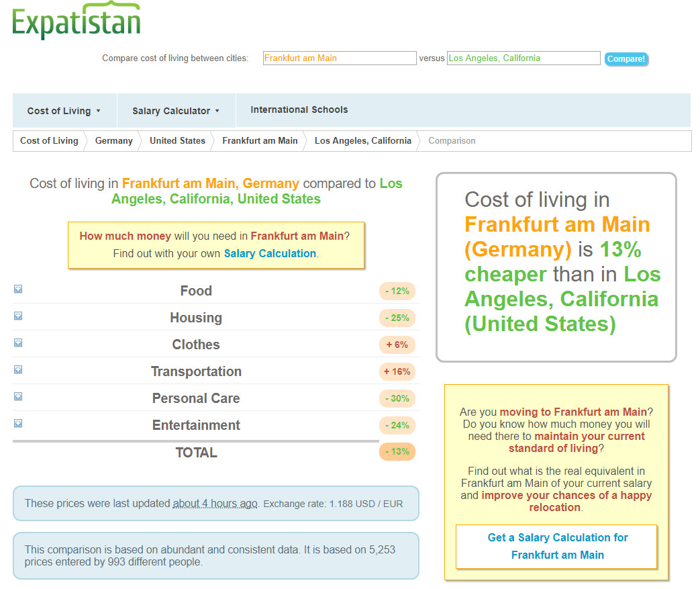Click the Personal Care plus icon

tap(18, 396)
